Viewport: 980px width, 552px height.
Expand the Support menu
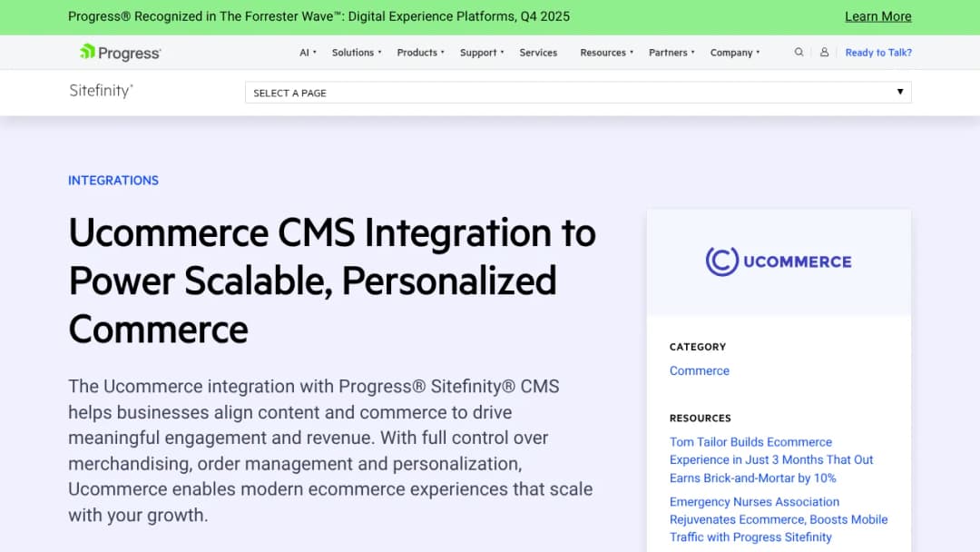point(482,53)
